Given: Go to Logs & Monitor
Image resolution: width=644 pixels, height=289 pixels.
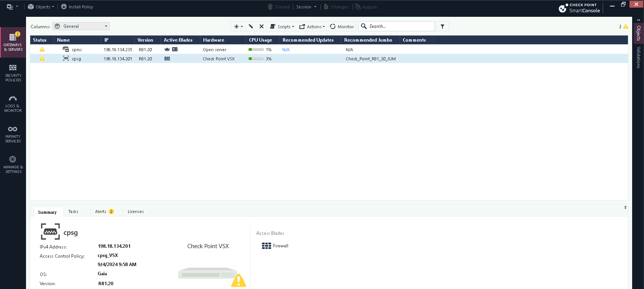Looking at the screenshot, I should pyautogui.click(x=13, y=103).
